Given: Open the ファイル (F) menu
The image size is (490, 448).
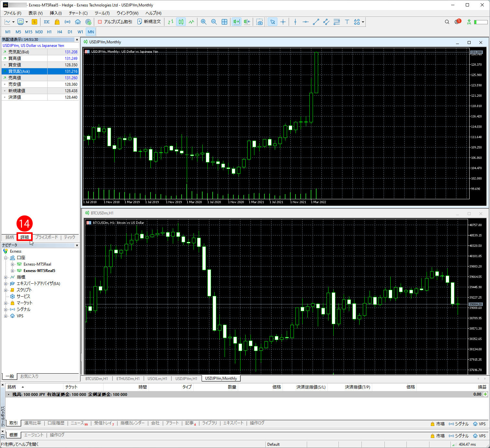Looking at the screenshot, I should [12, 13].
